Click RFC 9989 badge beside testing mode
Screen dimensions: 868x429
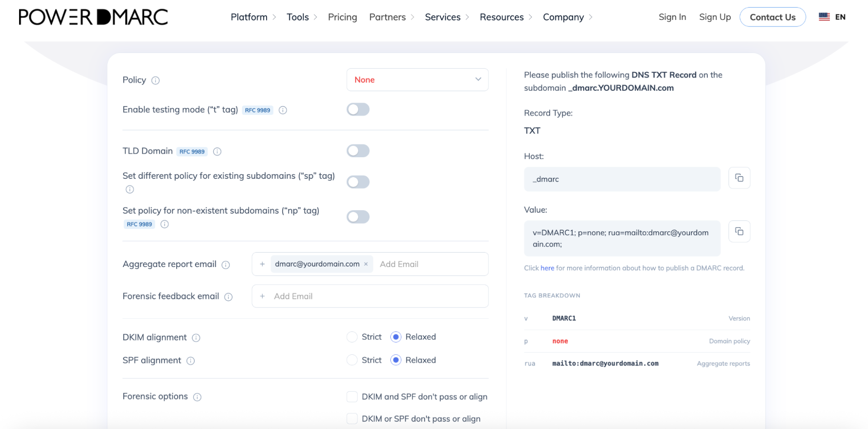(257, 110)
